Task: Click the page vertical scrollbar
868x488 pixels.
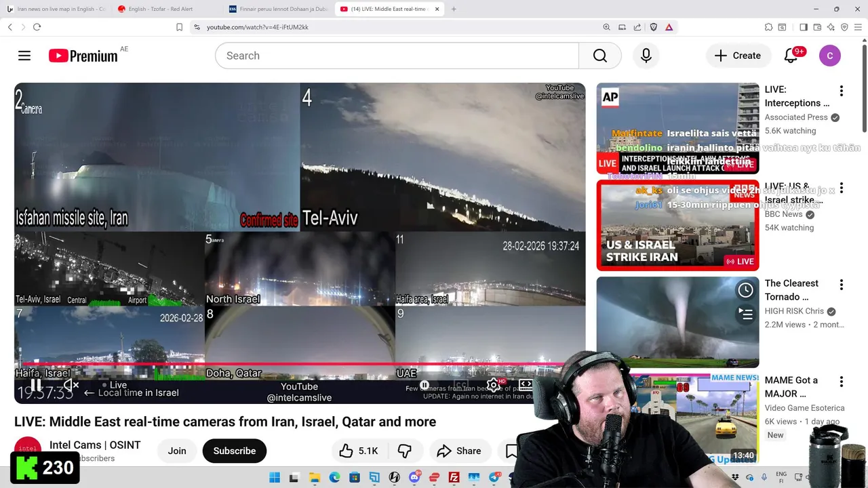Action: (864, 88)
